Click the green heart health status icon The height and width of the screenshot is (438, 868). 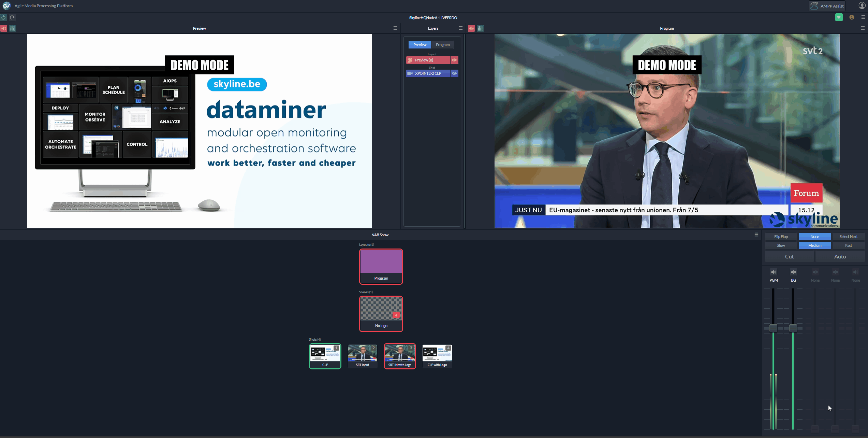[x=839, y=17]
